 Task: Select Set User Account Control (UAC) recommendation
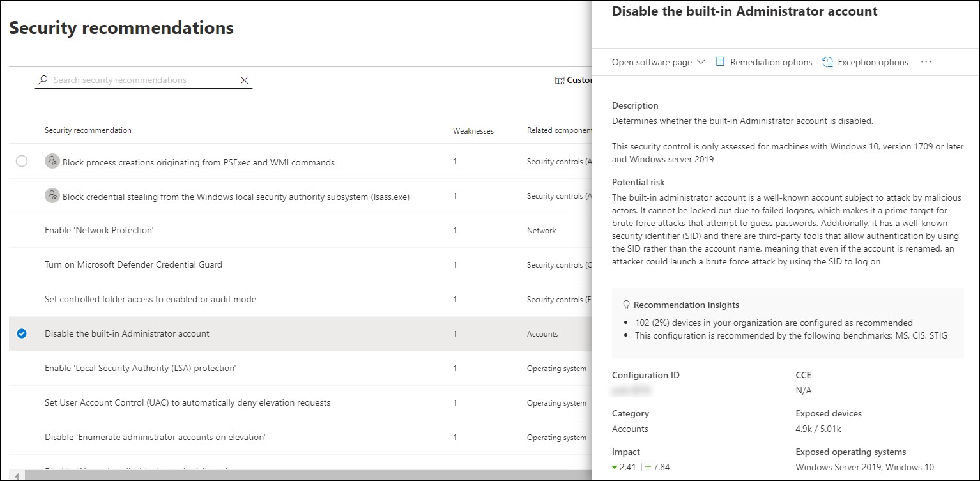coord(188,402)
